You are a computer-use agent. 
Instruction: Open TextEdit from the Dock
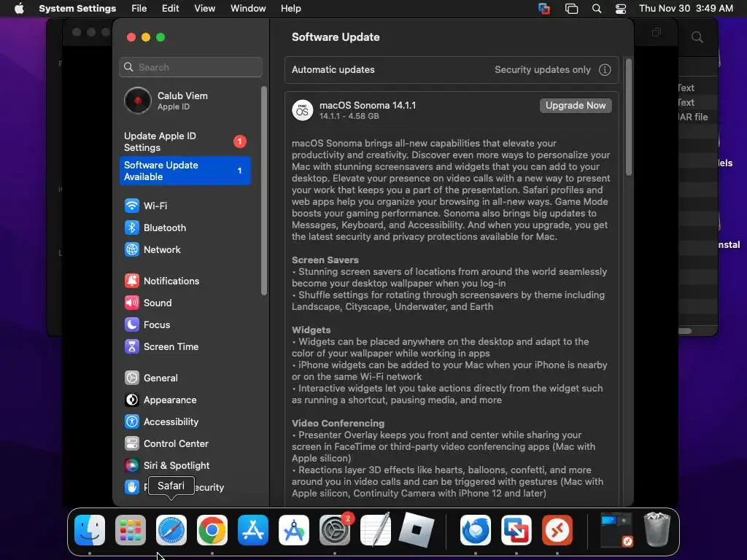376,530
